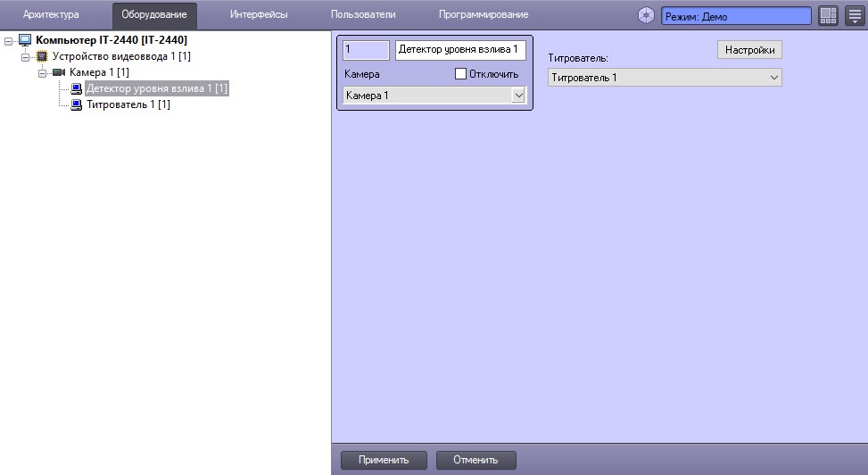
Task: Click the Титрователь 1 tree icon
Action: (x=77, y=104)
